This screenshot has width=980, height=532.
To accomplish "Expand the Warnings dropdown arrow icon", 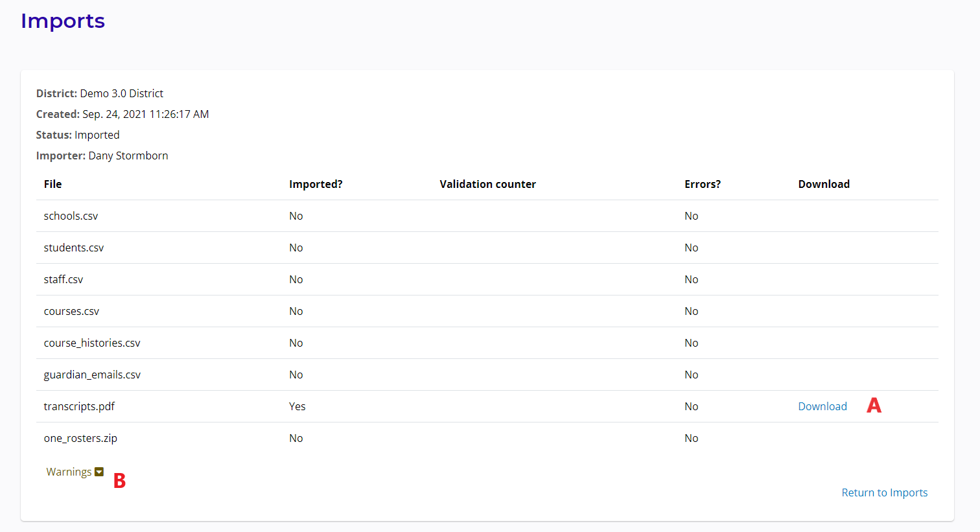I will (x=99, y=472).
